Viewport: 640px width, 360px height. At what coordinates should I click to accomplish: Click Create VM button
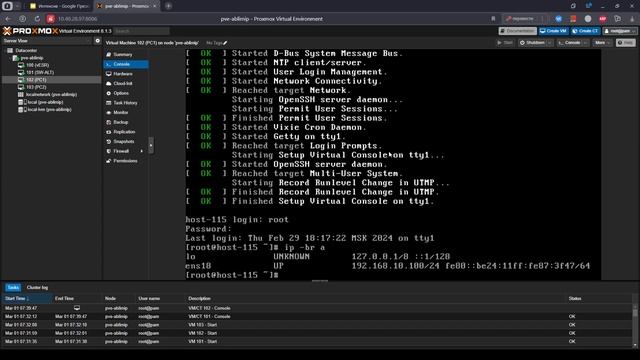553,31
